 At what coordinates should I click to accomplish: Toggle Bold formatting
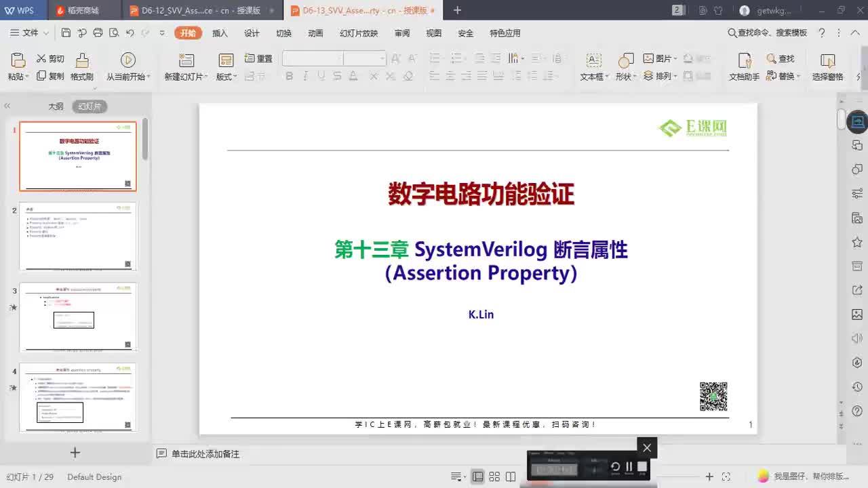coord(289,76)
